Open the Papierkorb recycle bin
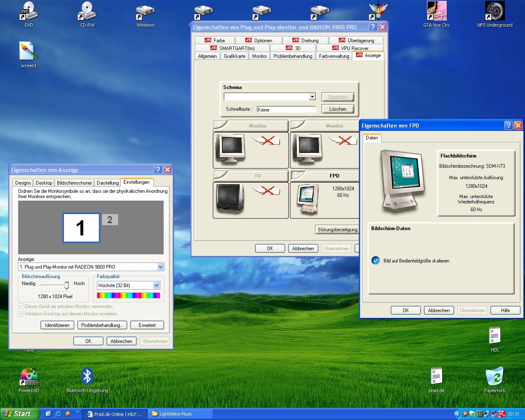Screen dimensions: 525x420 pyautogui.click(x=495, y=377)
